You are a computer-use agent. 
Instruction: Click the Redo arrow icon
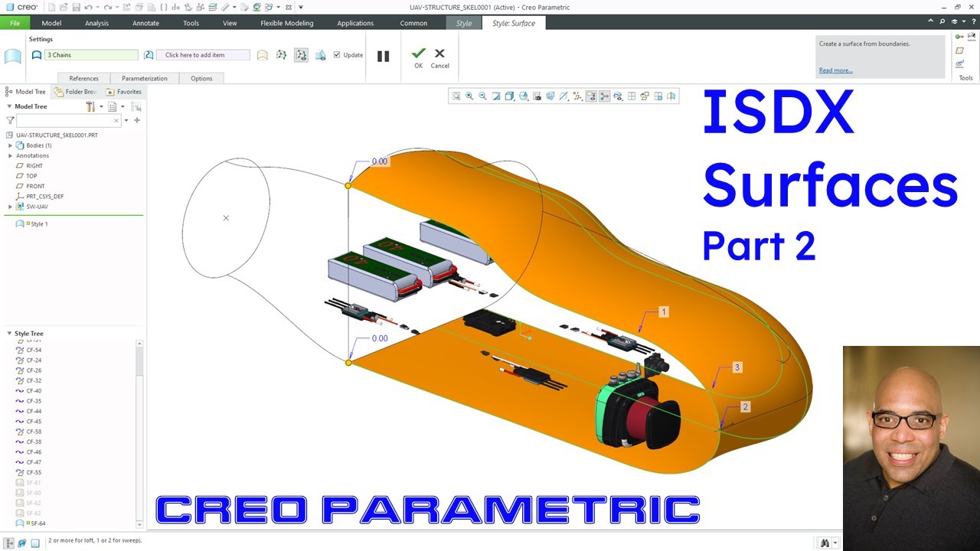click(x=107, y=7)
